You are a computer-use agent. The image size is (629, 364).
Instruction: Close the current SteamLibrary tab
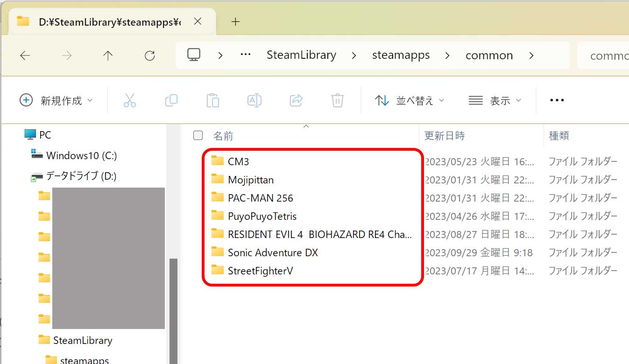198,21
